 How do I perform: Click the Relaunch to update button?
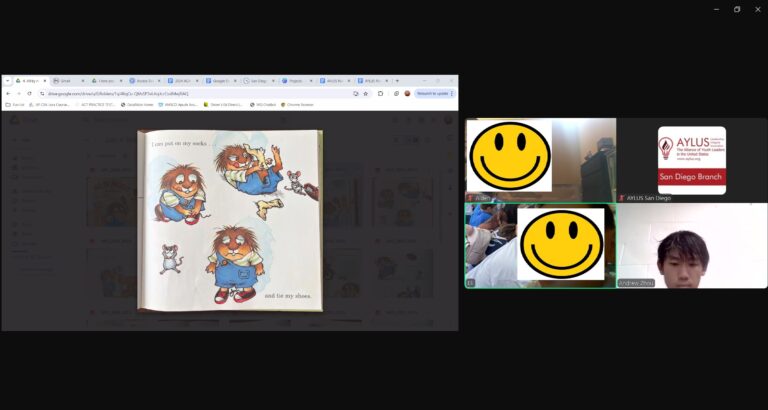point(431,94)
